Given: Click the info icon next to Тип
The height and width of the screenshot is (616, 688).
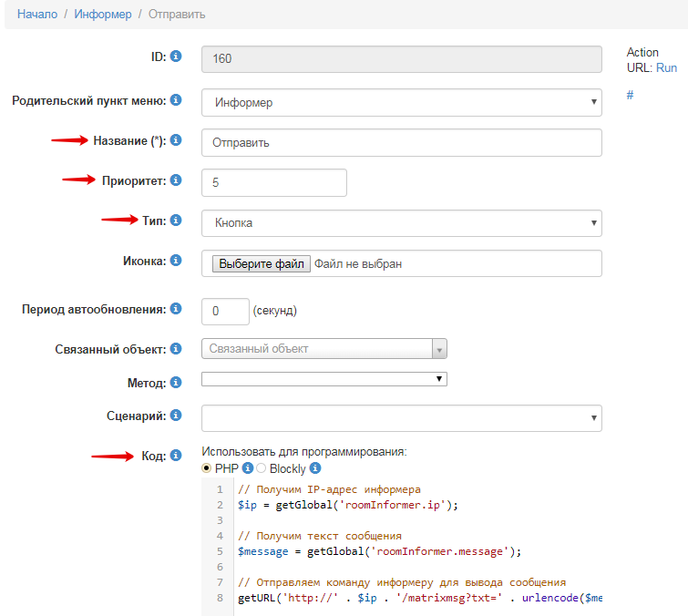Looking at the screenshot, I should (x=176, y=220).
